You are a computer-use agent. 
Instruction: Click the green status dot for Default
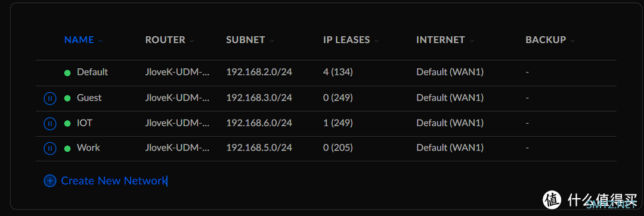point(67,73)
